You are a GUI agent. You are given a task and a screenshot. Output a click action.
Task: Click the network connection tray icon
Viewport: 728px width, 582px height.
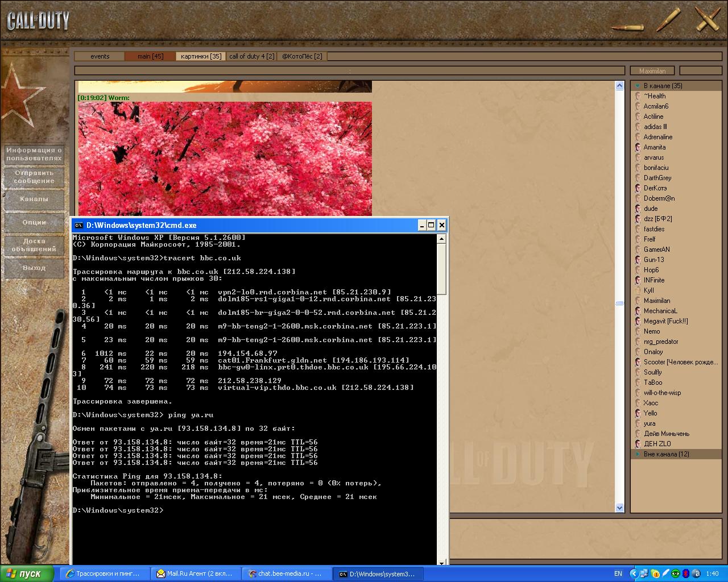(x=645, y=574)
